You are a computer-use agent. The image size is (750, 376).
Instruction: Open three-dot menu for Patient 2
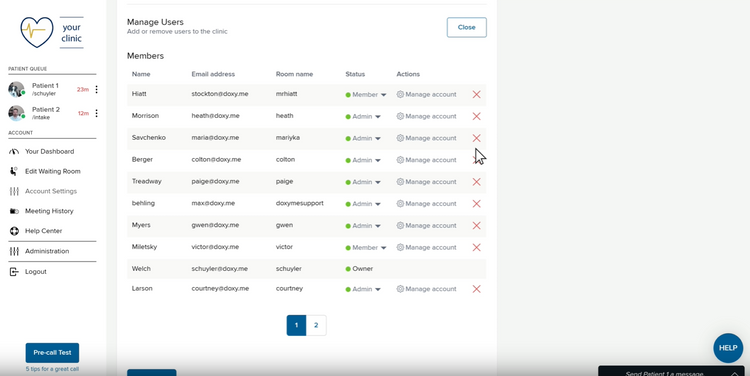pos(97,113)
